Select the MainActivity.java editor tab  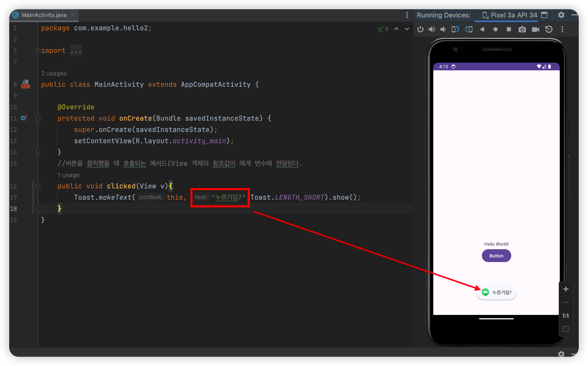pos(44,15)
